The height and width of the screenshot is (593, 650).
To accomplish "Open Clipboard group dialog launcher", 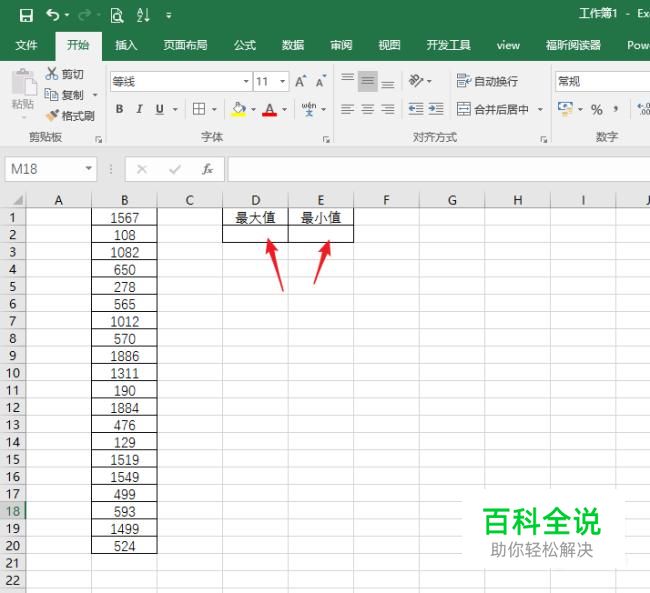I will [99, 140].
